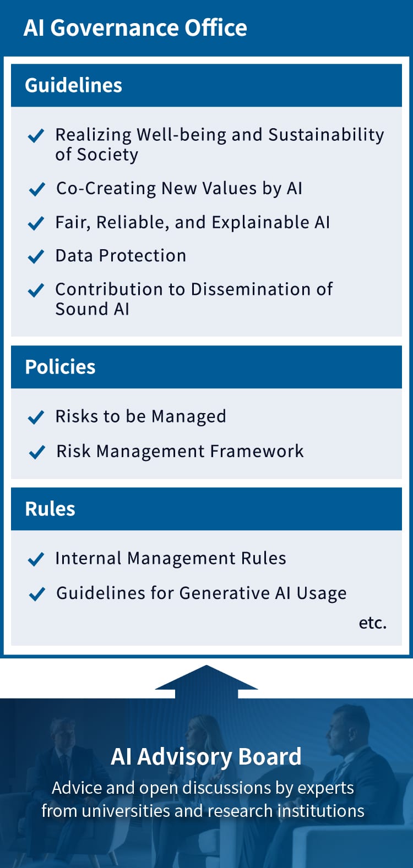This screenshot has width=413, height=868.
Task: Click the AI Governance Office title
Action: point(135,28)
